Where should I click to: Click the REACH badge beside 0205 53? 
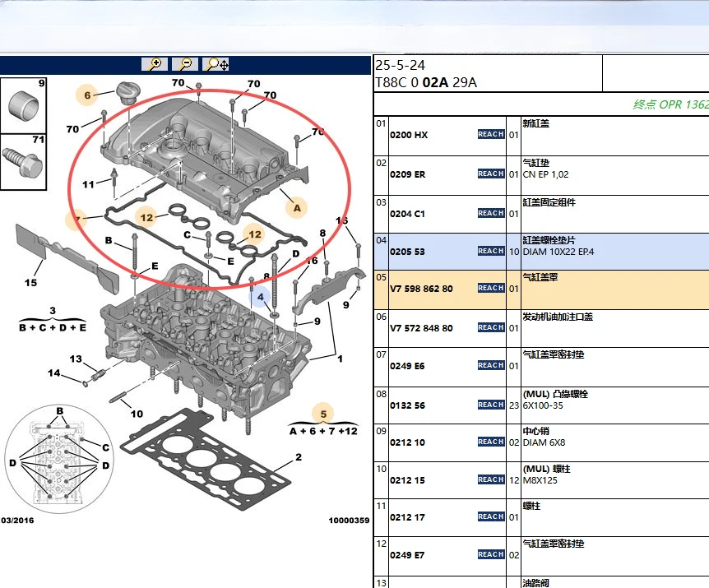click(491, 251)
